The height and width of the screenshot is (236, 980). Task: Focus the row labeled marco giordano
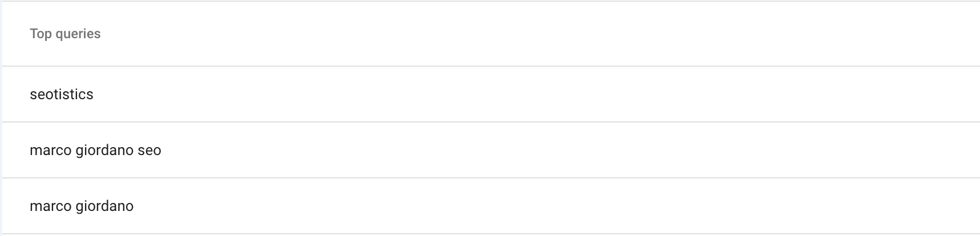(491, 206)
